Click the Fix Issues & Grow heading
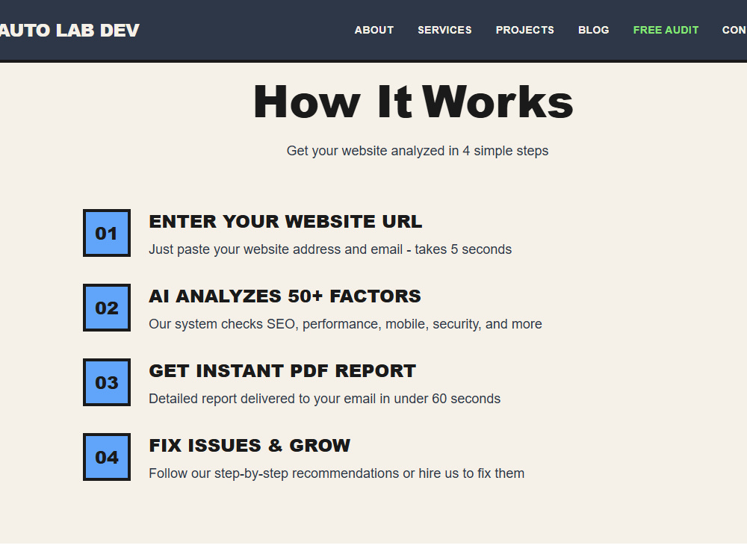Screen dimensions: 747x560 [249, 446]
